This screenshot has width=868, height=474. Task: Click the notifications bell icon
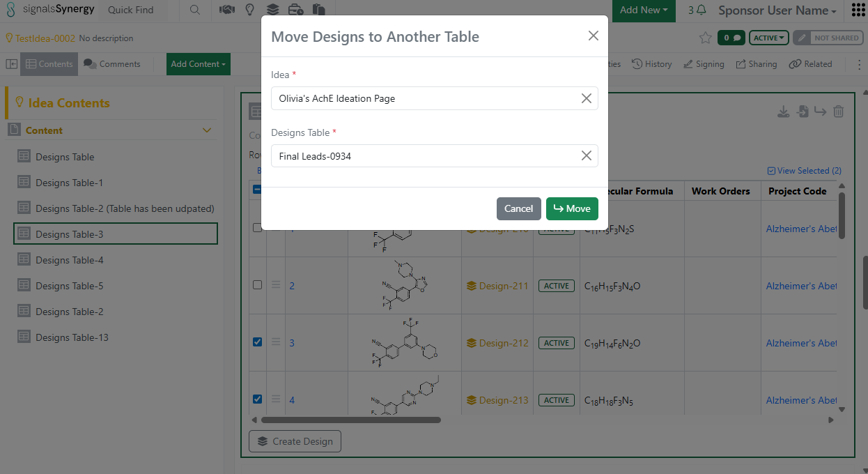701,10
